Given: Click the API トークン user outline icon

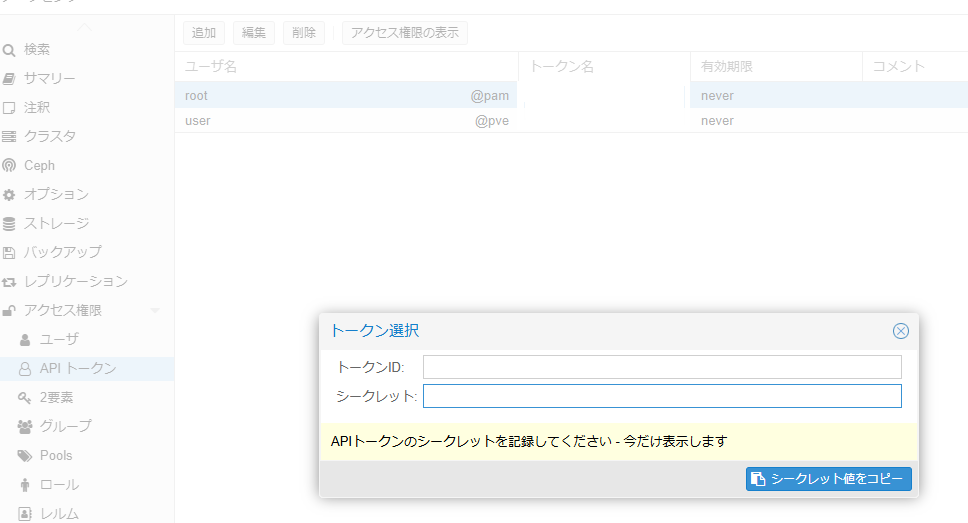Looking at the screenshot, I should (25, 369).
